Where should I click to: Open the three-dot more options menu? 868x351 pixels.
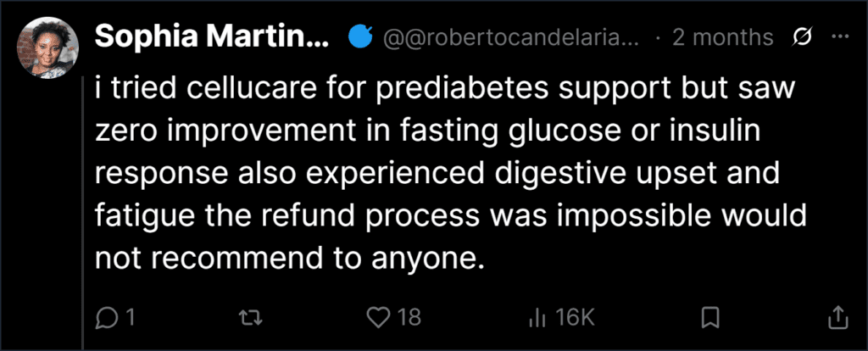tap(840, 36)
